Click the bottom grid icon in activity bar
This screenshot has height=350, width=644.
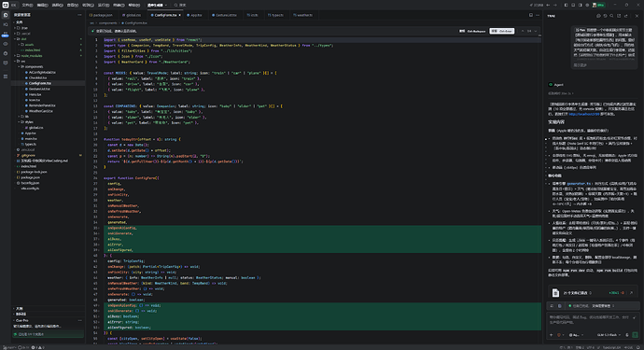(6, 77)
